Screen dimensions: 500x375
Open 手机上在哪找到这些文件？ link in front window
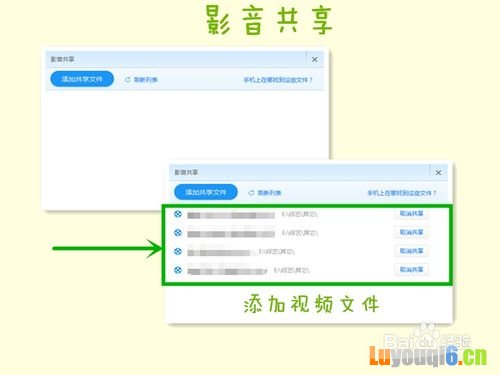[x=402, y=193]
